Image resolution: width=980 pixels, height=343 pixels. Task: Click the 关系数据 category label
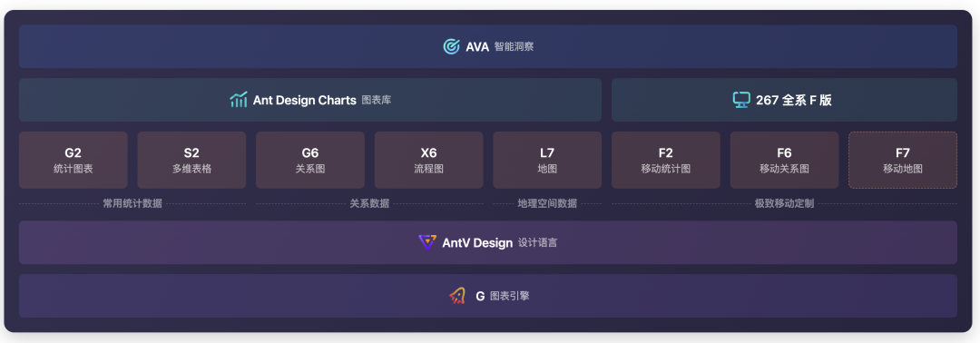coord(369,203)
